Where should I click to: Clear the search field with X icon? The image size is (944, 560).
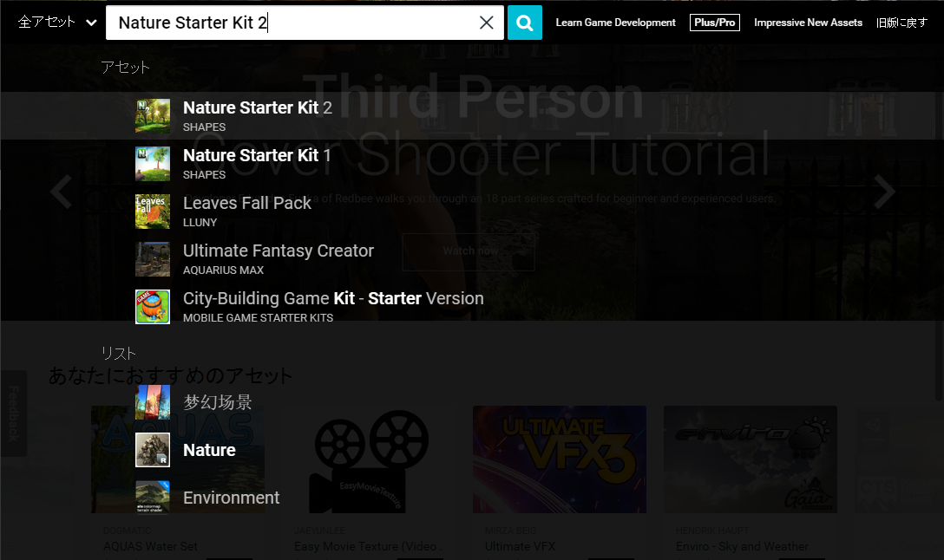[487, 23]
